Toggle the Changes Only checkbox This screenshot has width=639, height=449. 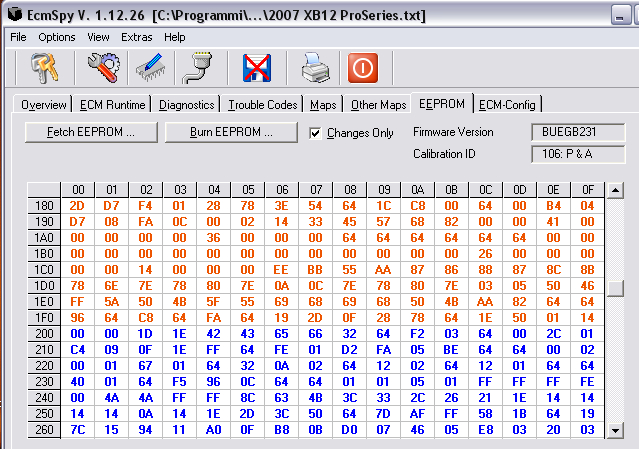316,133
